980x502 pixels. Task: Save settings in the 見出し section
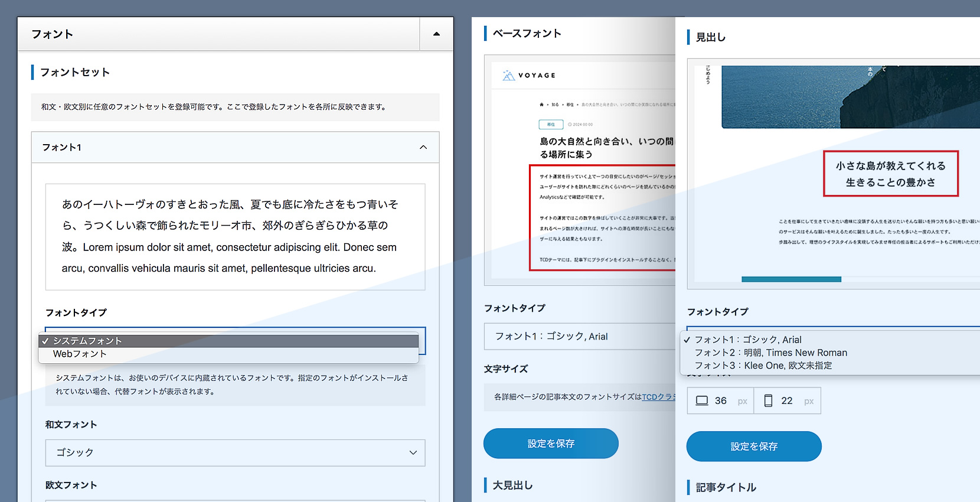click(x=753, y=446)
